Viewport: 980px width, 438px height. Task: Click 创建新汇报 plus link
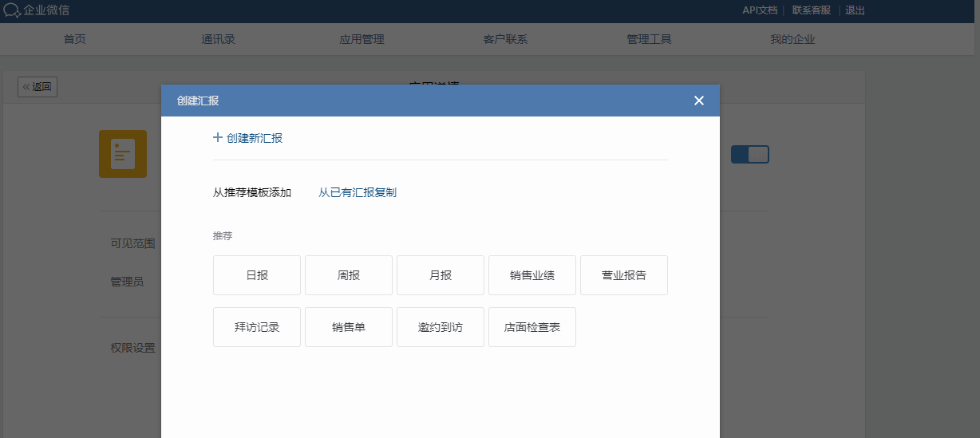pyautogui.click(x=247, y=138)
